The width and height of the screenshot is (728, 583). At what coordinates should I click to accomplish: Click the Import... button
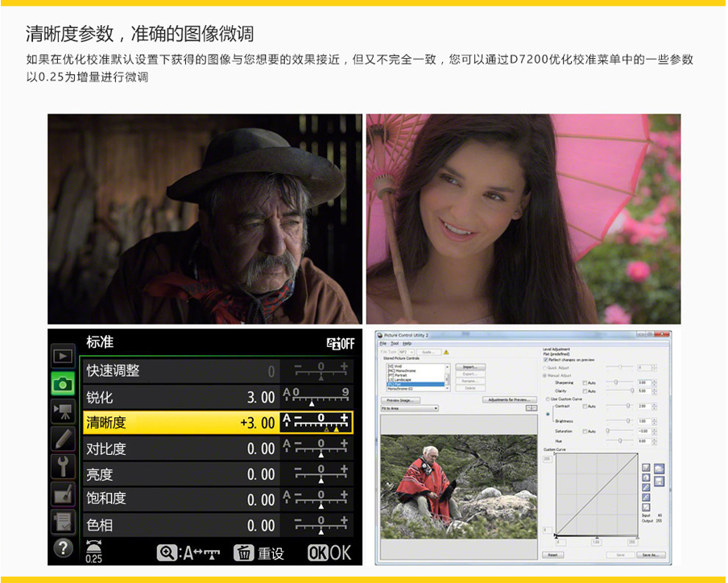click(x=470, y=366)
